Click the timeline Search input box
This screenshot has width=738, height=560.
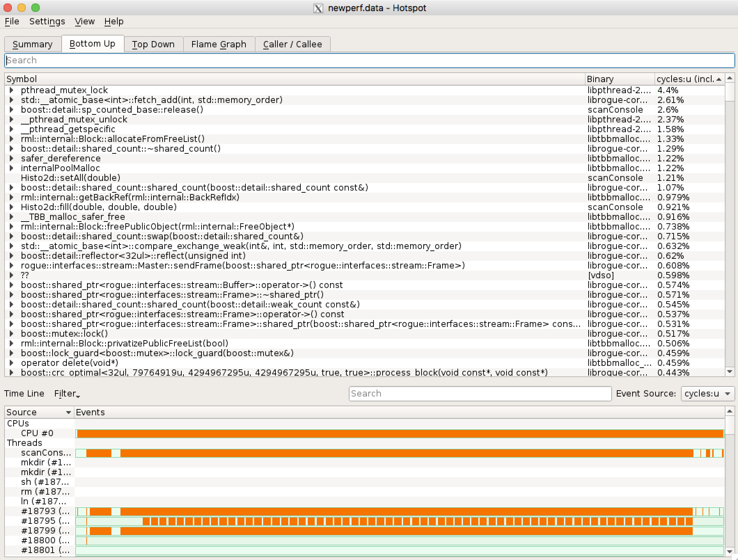pyautogui.click(x=480, y=394)
